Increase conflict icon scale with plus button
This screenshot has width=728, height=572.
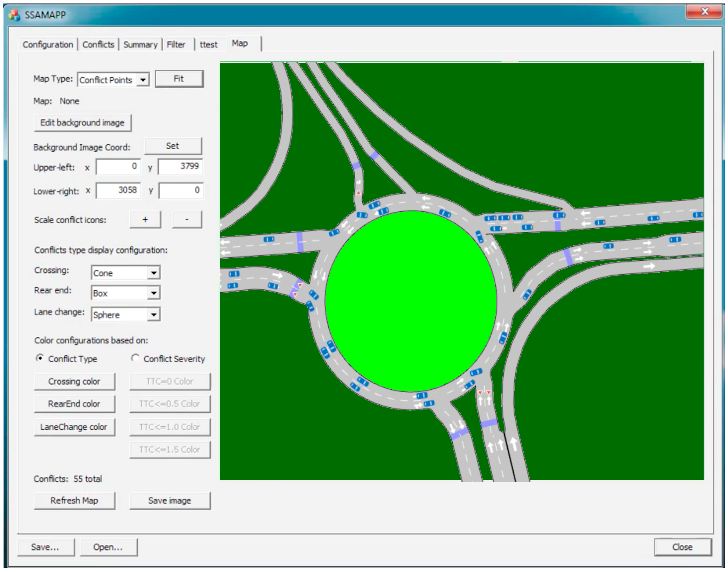(x=145, y=220)
